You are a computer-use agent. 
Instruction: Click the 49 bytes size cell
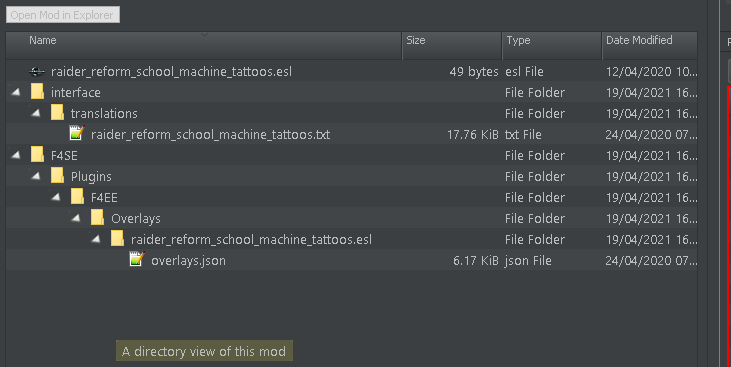[x=474, y=71]
